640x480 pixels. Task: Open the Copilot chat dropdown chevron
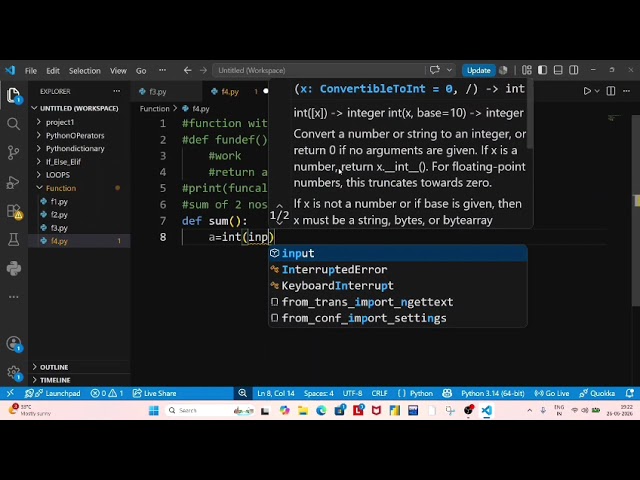click(x=449, y=70)
